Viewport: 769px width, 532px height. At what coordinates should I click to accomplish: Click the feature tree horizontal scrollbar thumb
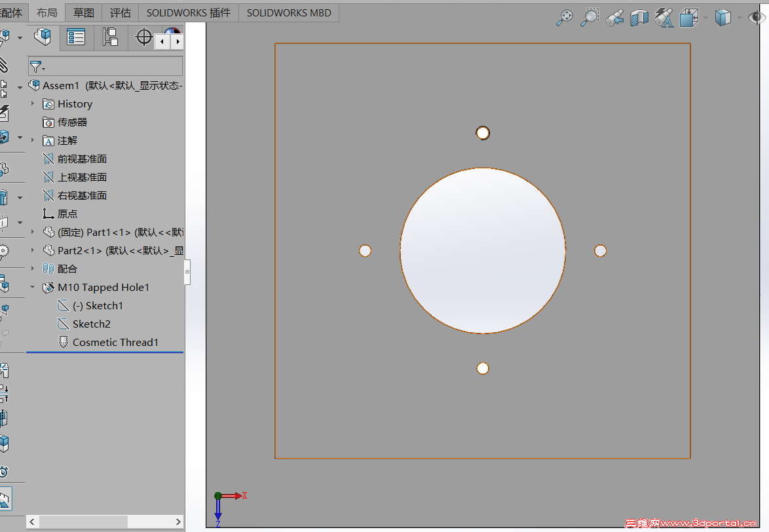(83, 522)
